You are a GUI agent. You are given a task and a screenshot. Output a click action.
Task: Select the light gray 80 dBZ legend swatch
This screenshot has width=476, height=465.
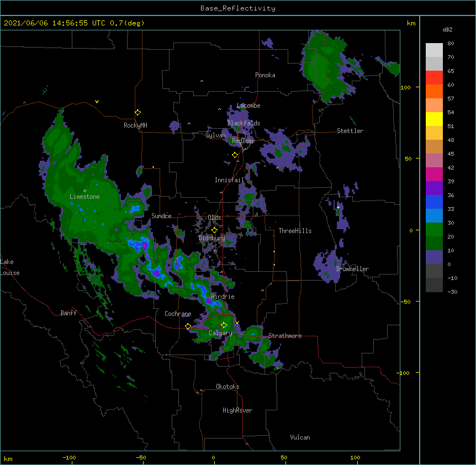click(x=434, y=50)
